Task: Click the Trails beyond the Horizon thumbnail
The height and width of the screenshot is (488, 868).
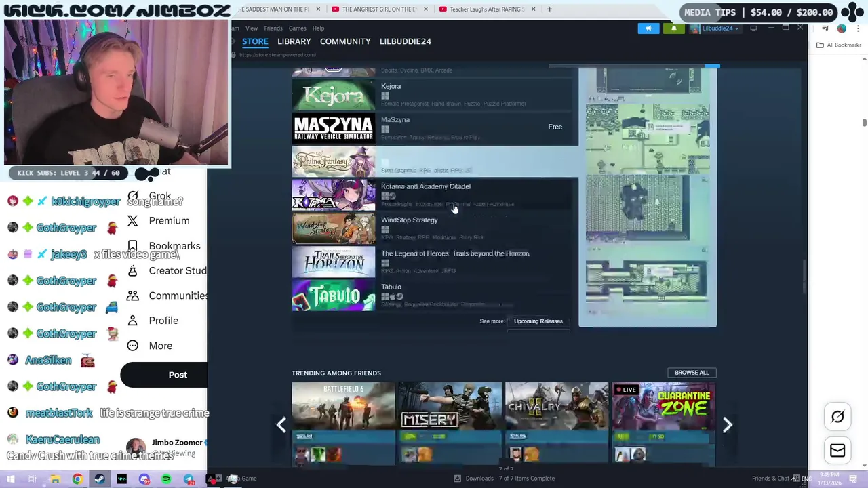Action: pos(333,262)
